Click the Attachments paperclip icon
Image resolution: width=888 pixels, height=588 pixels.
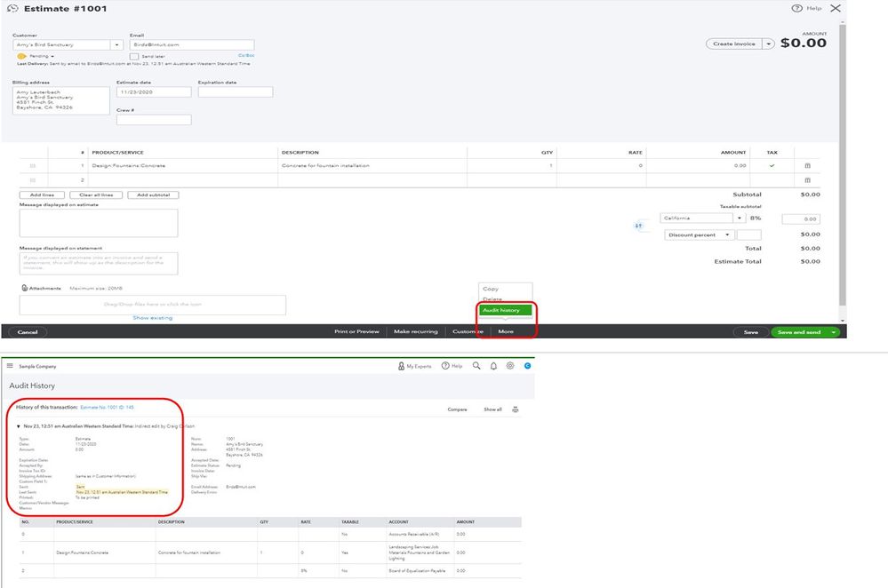[24, 288]
